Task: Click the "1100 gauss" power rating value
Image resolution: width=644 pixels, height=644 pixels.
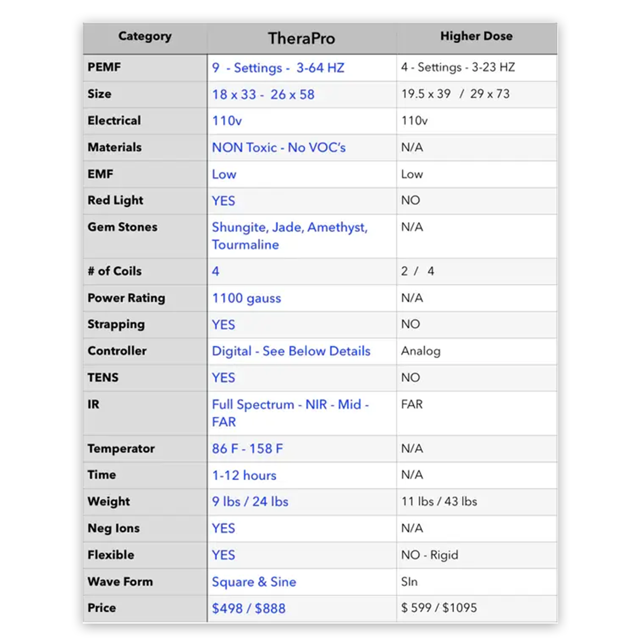Action: [246, 298]
